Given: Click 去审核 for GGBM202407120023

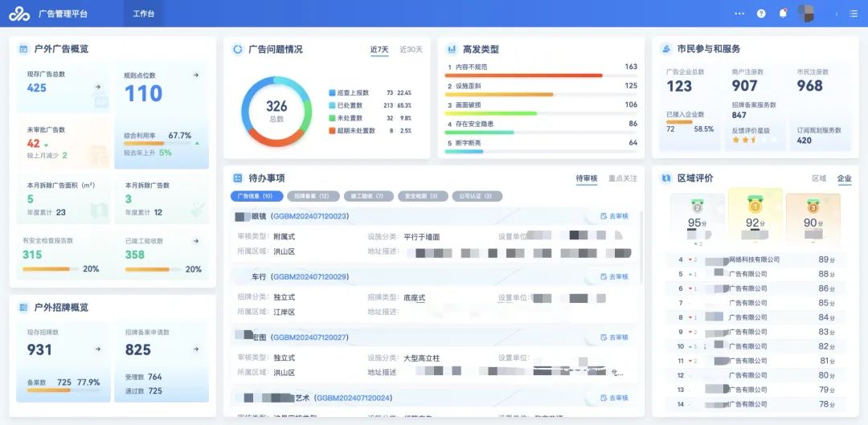Looking at the screenshot, I should click(615, 216).
